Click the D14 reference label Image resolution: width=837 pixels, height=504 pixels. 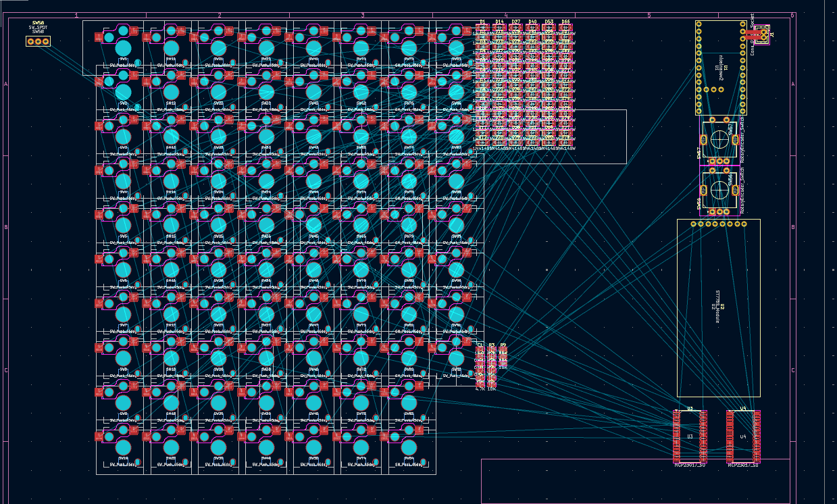coord(499,22)
